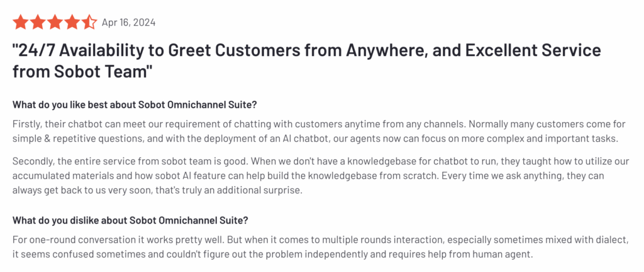Select the fourth filled rating star
644x272 pixels.
(72, 22)
